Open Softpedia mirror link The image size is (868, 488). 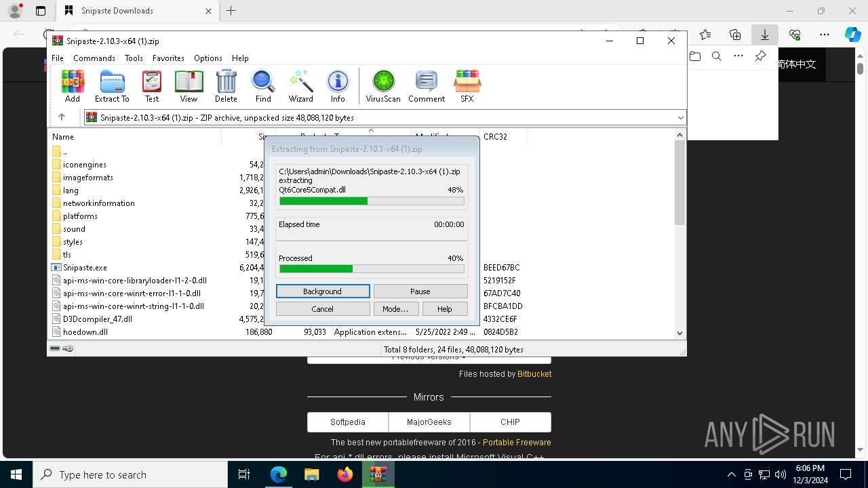click(x=348, y=422)
